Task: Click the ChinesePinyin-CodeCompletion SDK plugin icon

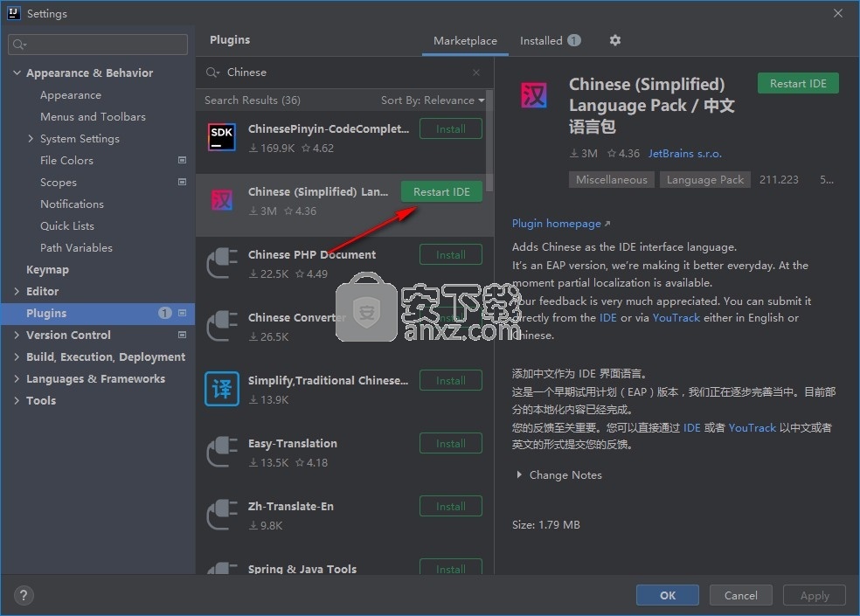Action: tap(222, 137)
